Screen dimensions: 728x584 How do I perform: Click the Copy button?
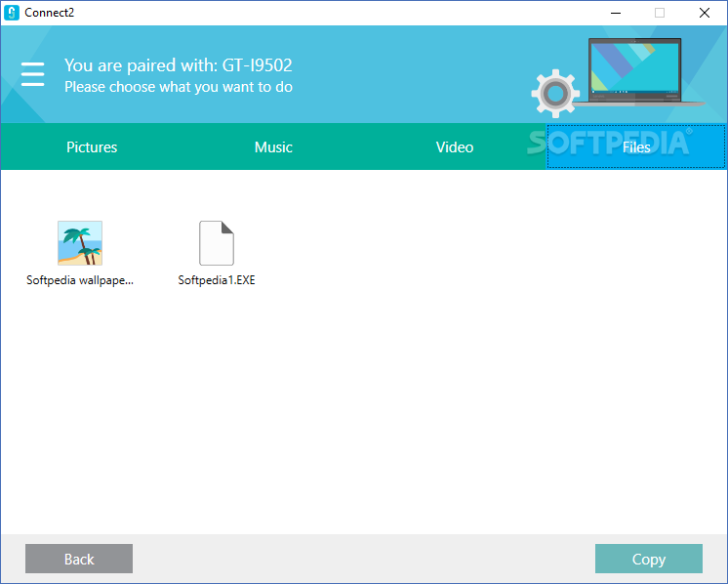tap(649, 559)
